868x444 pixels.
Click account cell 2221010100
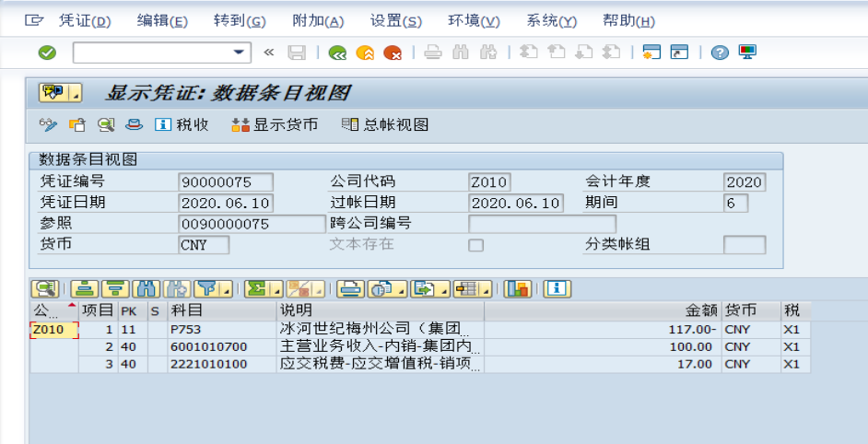221,364
